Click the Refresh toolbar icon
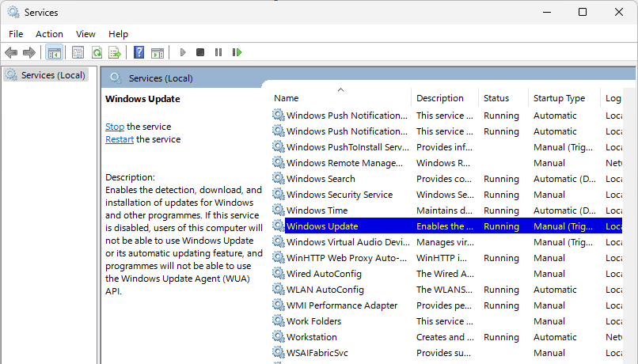 97,52
